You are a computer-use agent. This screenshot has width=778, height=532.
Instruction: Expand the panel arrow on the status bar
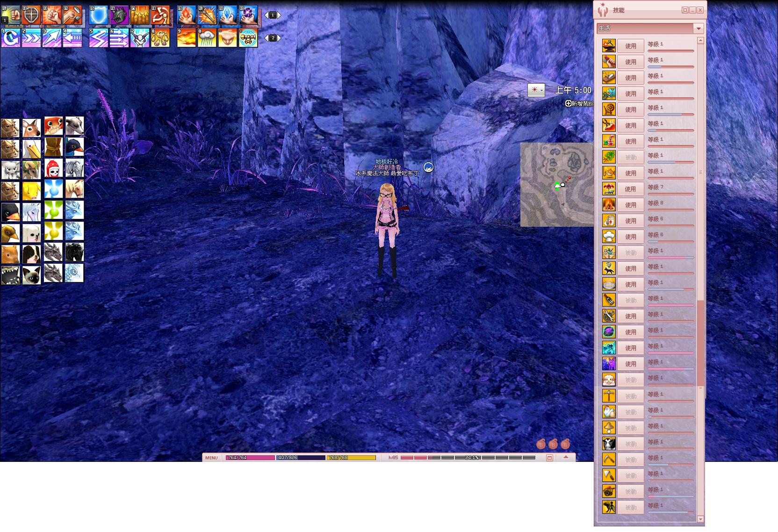pos(566,457)
